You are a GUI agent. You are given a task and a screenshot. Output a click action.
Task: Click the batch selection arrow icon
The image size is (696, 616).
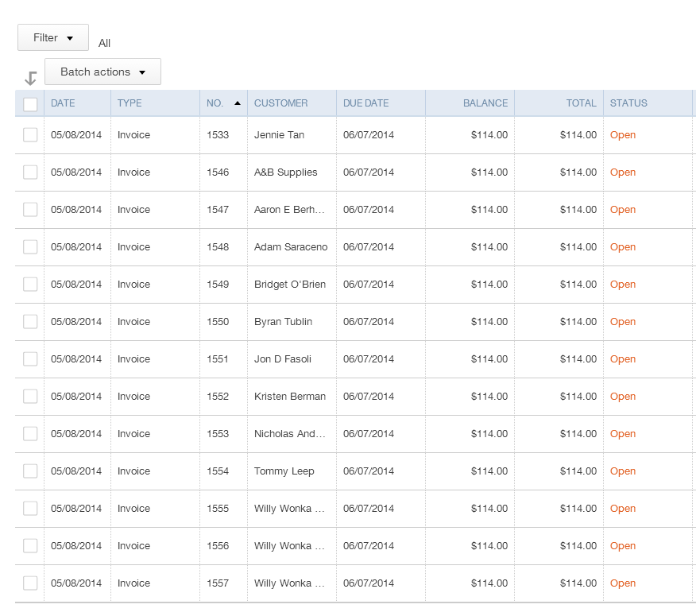(31, 78)
